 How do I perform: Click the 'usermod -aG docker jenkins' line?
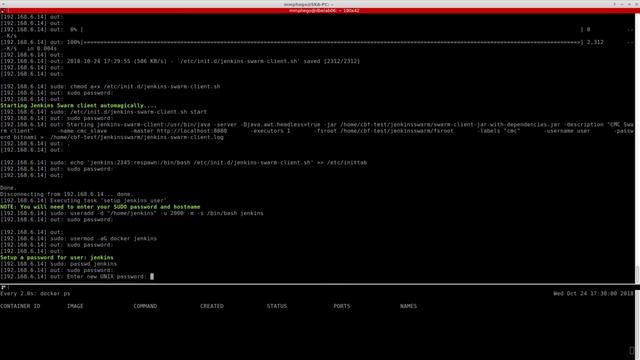pos(78,239)
